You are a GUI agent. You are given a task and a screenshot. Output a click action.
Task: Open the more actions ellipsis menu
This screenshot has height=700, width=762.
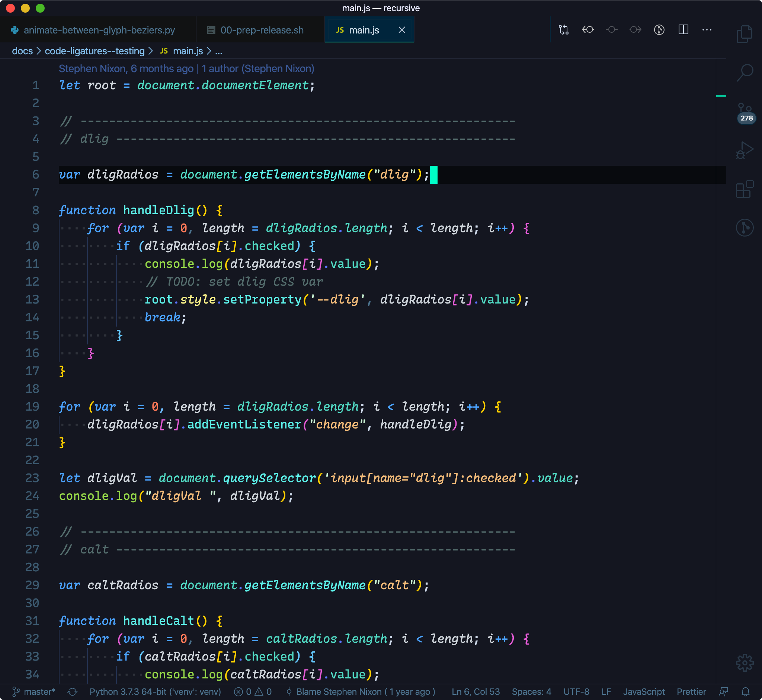coord(707,30)
